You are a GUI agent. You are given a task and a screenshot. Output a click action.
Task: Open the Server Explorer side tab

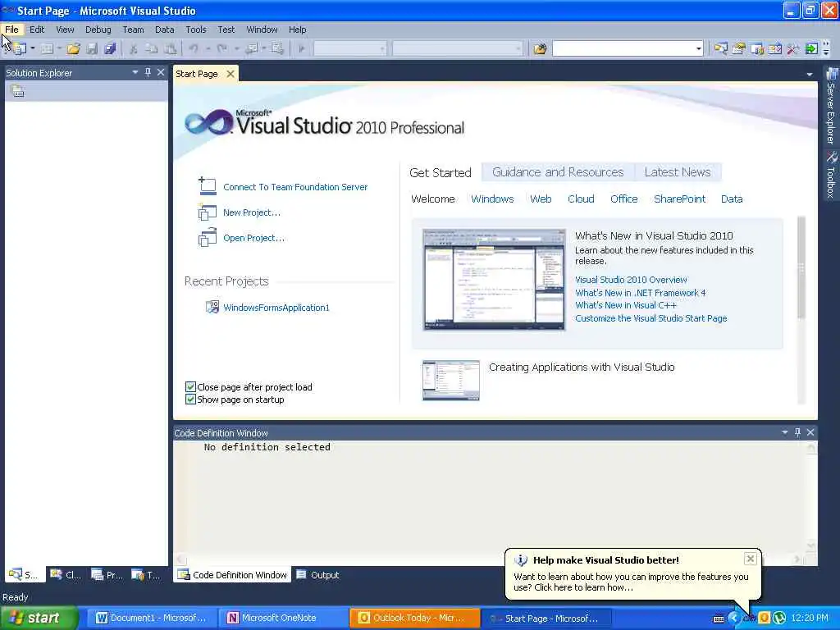pos(831,107)
